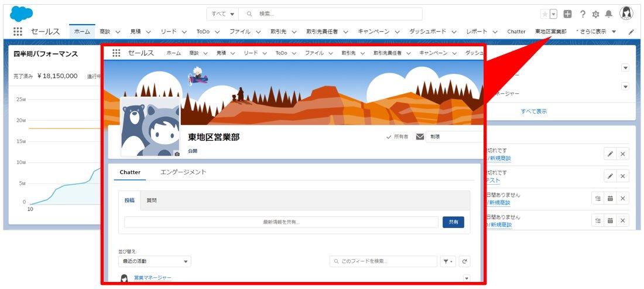Dismiss the 切れです 新規商談 row with X icon

coord(623,154)
